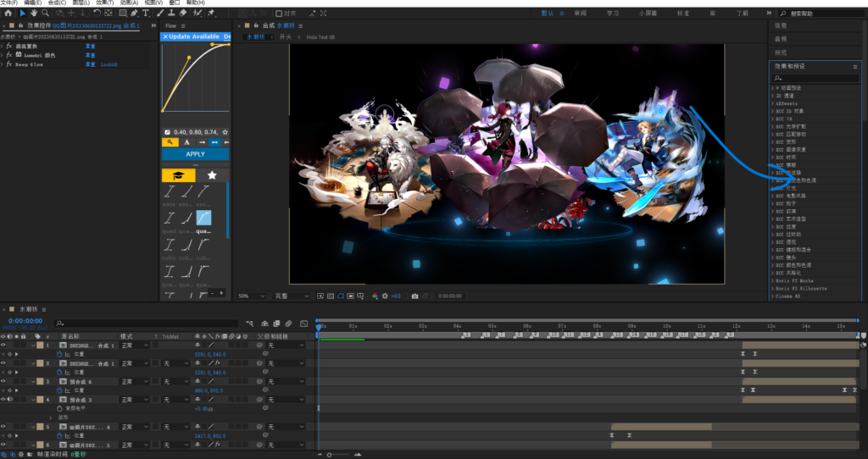Image resolution: width=868 pixels, height=459 pixels.
Task: Collapse layer 1 properties chevron
Action: 33,345
